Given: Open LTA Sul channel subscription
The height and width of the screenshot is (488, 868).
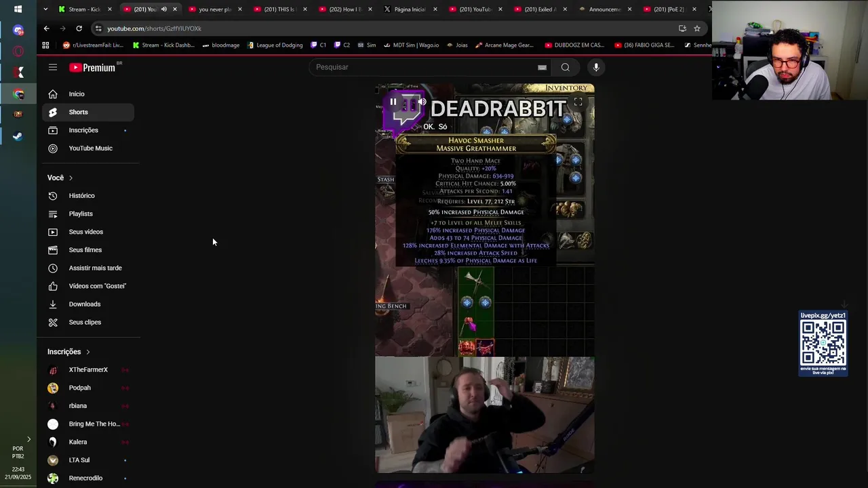Looking at the screenshot, I should [88, 460].
